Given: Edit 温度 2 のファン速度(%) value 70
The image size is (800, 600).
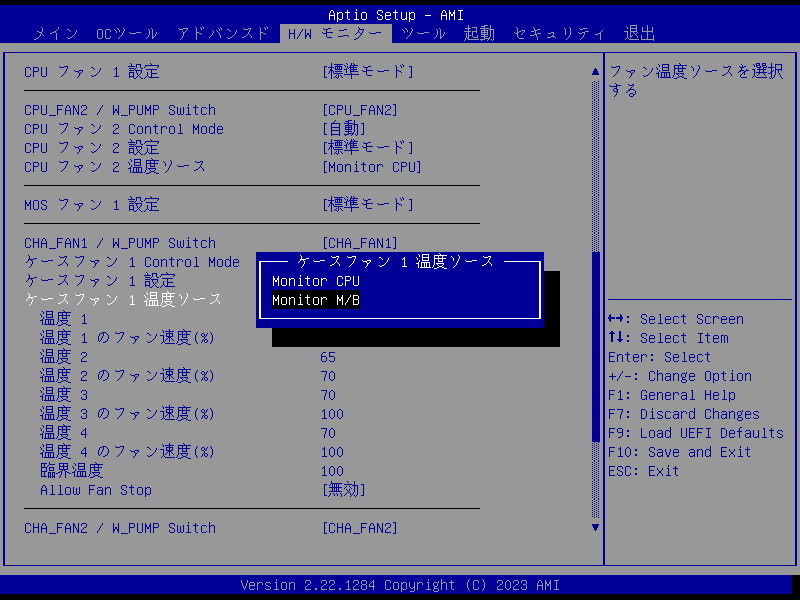Looking at the screenshot, I should click(x=328, y=376).
